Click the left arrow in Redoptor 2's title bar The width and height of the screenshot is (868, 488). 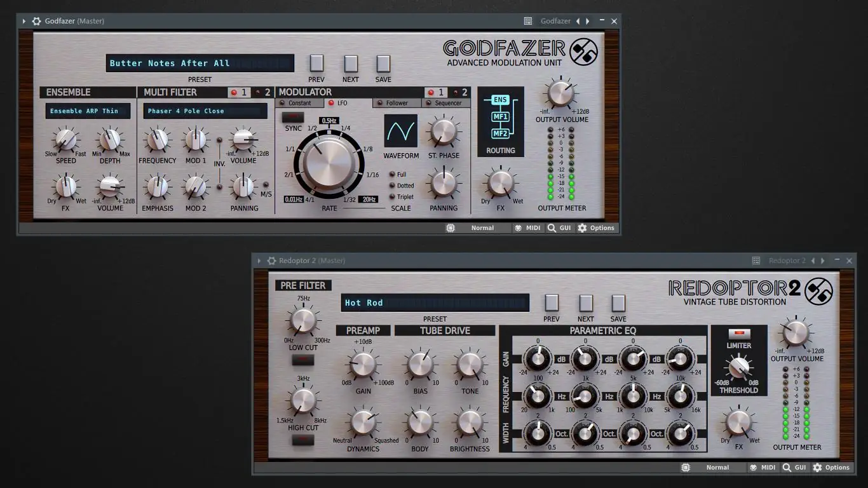coord(813,261)
